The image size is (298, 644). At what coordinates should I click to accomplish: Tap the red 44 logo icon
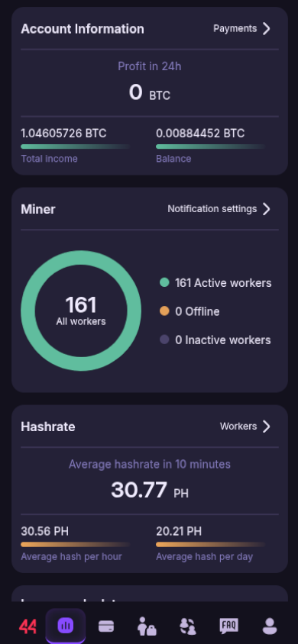click(x=28, y=626)
